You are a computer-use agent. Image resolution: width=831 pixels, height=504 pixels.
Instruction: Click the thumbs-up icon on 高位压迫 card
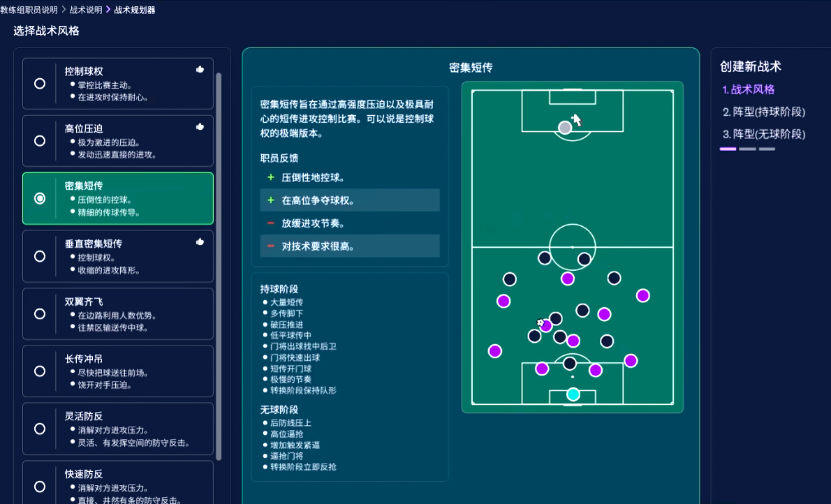pyautogui.click(x=200, y=127)
